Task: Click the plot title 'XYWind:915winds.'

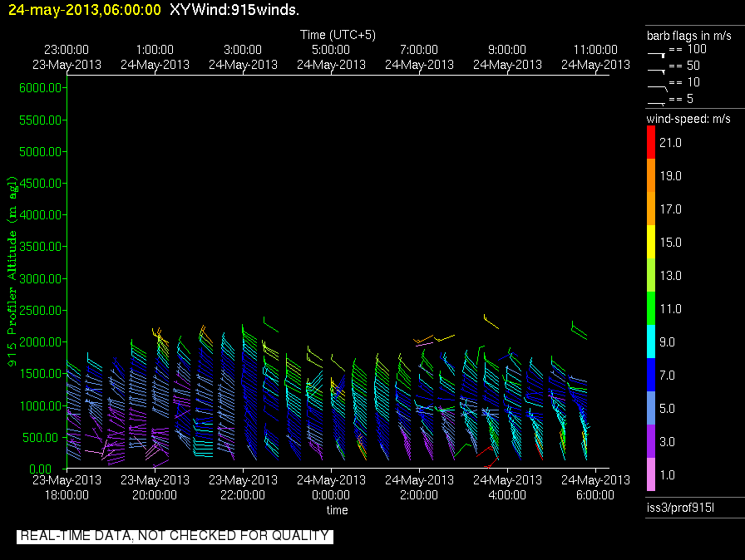Action: point(234,9)
